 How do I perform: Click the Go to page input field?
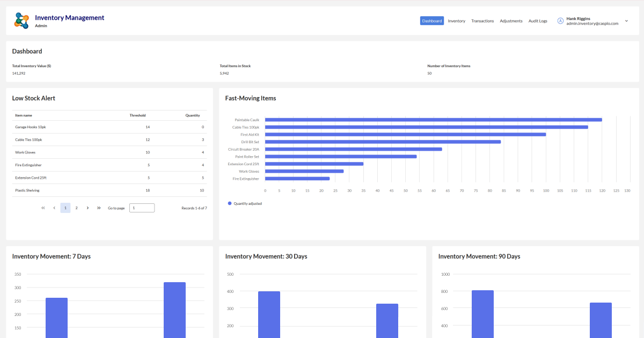tap(142, 208)
